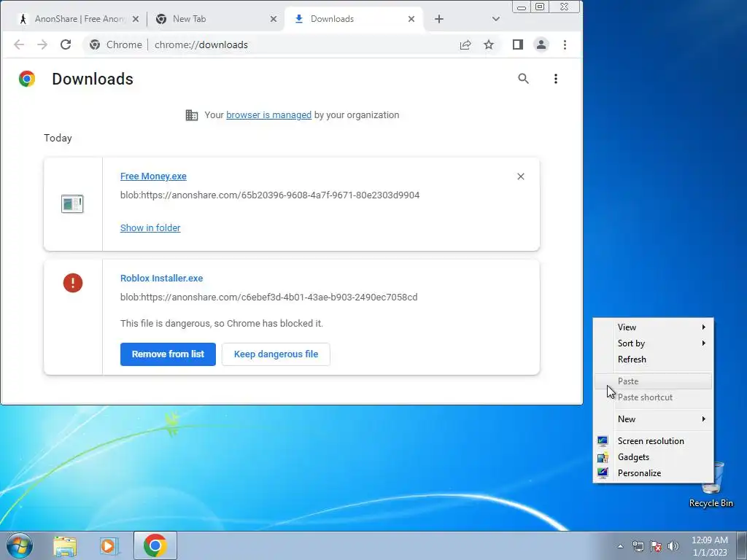The height and width of the screenshot is (560, 747).
Task: Open the Chrome side panel icon
Action: (x=518, y=44)
